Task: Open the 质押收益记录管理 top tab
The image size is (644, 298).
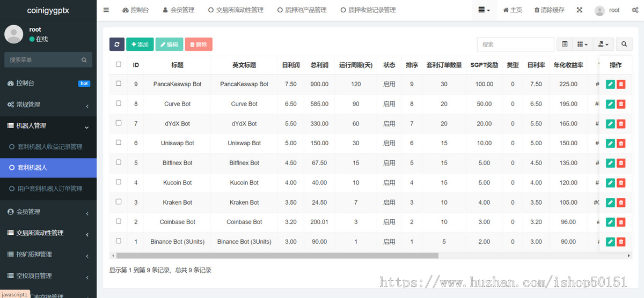Action: pyautogui.click(x=368, y=10)
